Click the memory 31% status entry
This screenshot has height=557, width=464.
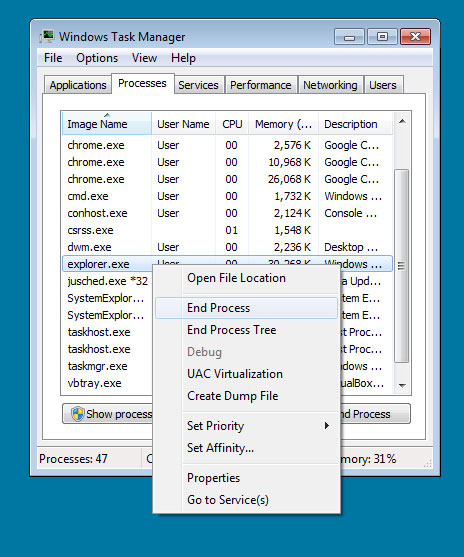[x=368, y=459]
